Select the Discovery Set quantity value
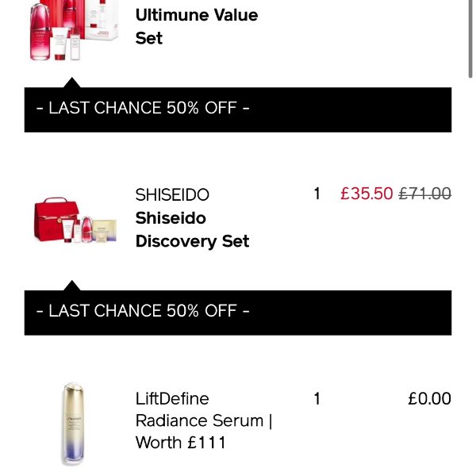Image resolution: width=476 pixels, height=476 pixels. point(317,194)
